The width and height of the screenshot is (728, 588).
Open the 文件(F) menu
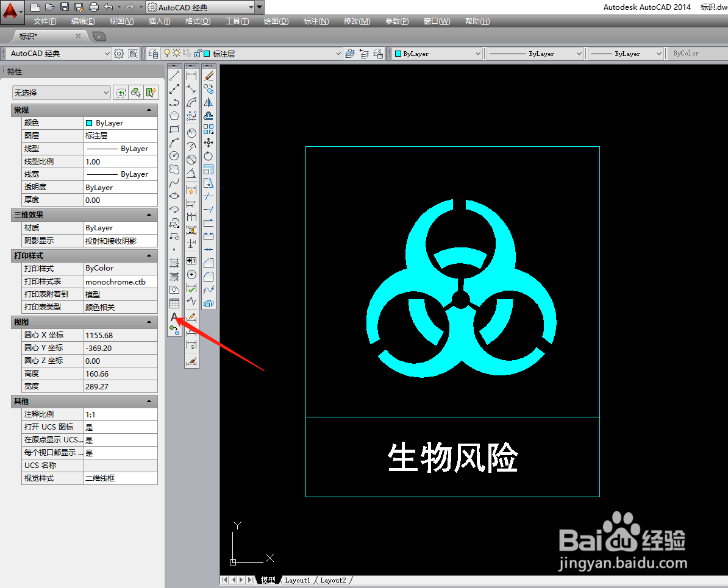[45, 21]
